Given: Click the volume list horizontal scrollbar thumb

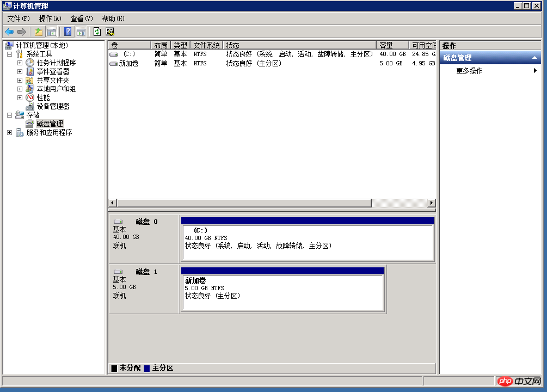Looking at the screenshot, I should coord(244,203).
